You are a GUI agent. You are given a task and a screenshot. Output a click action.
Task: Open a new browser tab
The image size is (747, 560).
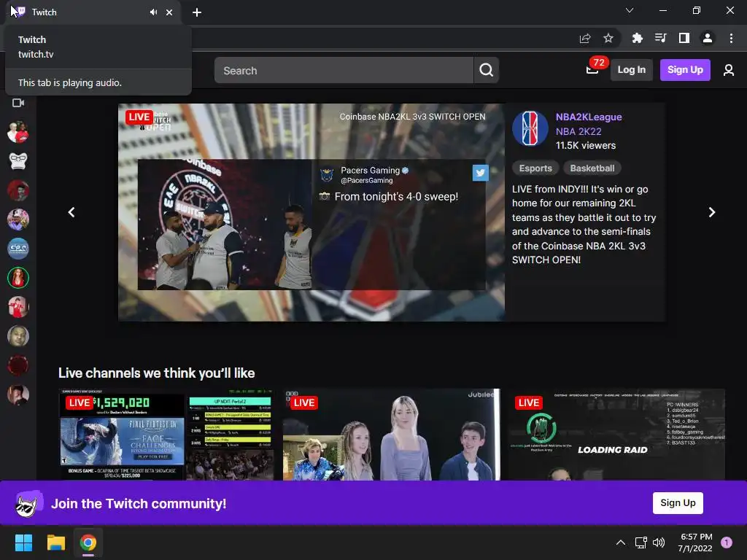[x=197, y=12]
